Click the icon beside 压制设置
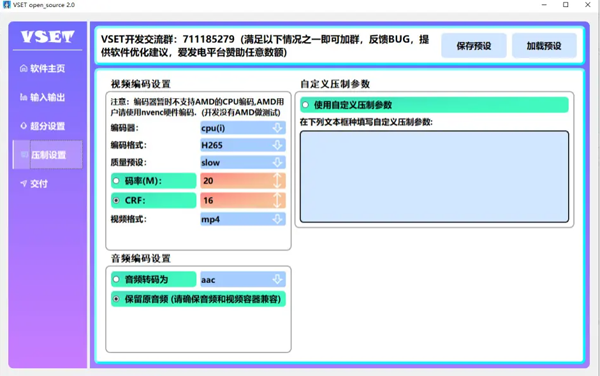 tap(24, 155)
